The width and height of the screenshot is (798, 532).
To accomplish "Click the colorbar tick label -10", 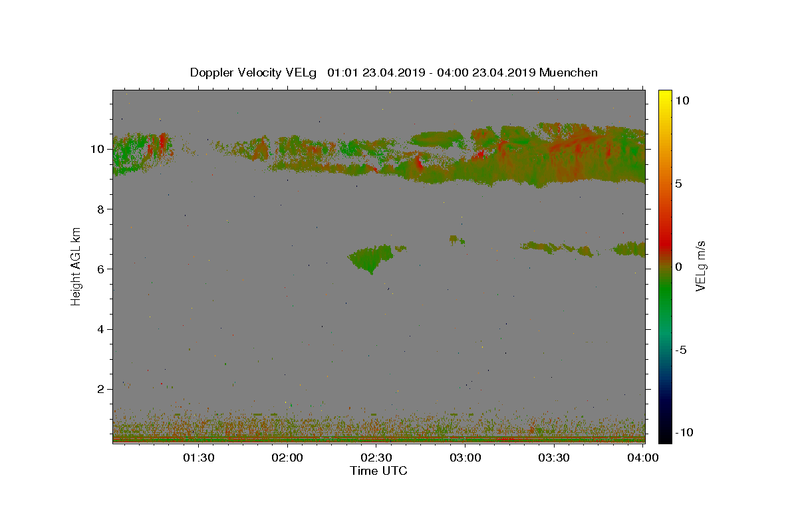I will 683,433.
